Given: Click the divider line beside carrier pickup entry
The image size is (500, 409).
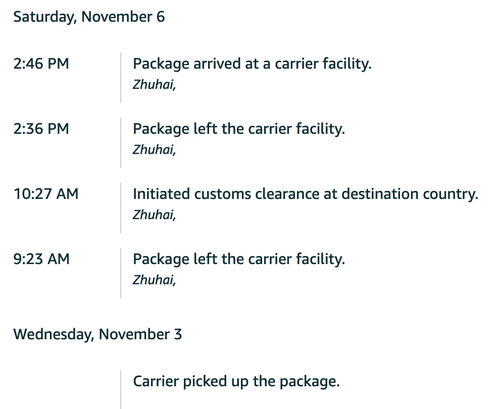Looking at the screenshot, I should [x=120, y=389].
